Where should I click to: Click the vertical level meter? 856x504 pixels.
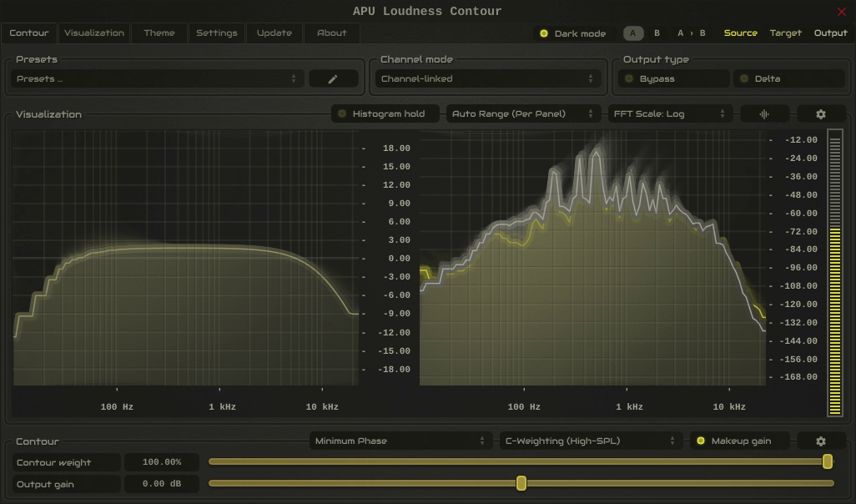point(834,273)
